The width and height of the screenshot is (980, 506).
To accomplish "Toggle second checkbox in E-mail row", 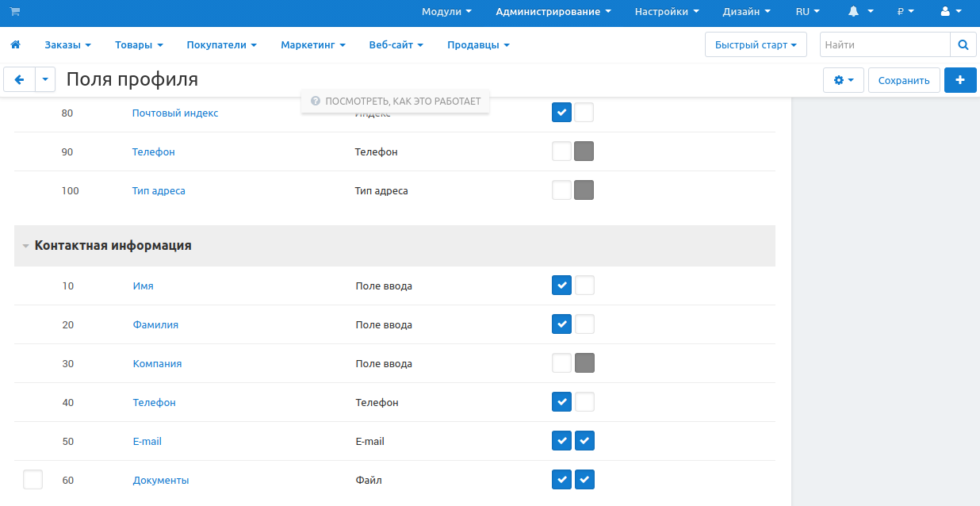I will pyautogui.click(x=584, y=441).
